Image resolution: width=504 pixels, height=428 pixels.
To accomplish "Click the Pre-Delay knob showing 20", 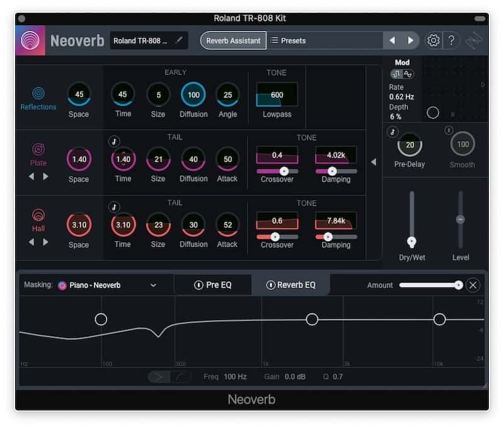I will click(410, 145).
